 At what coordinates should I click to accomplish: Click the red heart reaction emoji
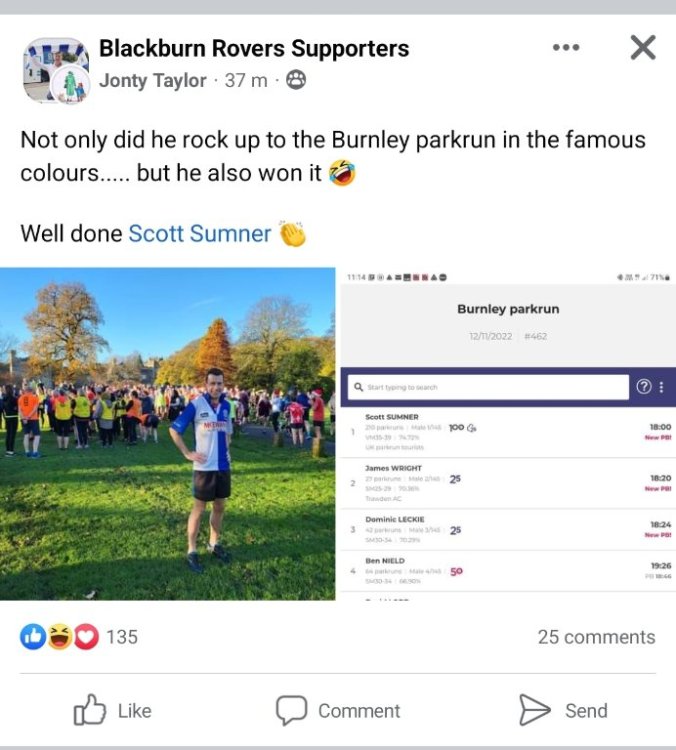click(86, 637)
